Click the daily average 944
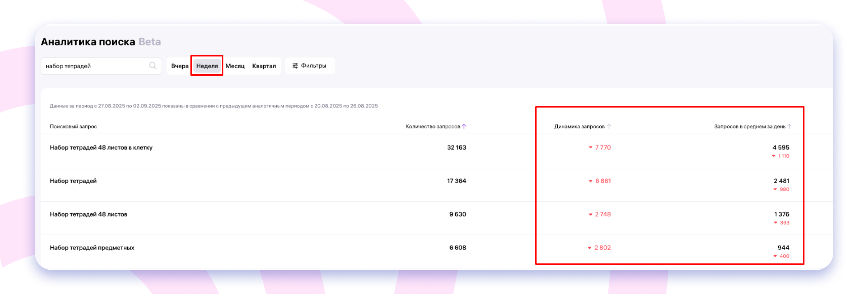This screenshot has height=294, width=868. (783, 248)
